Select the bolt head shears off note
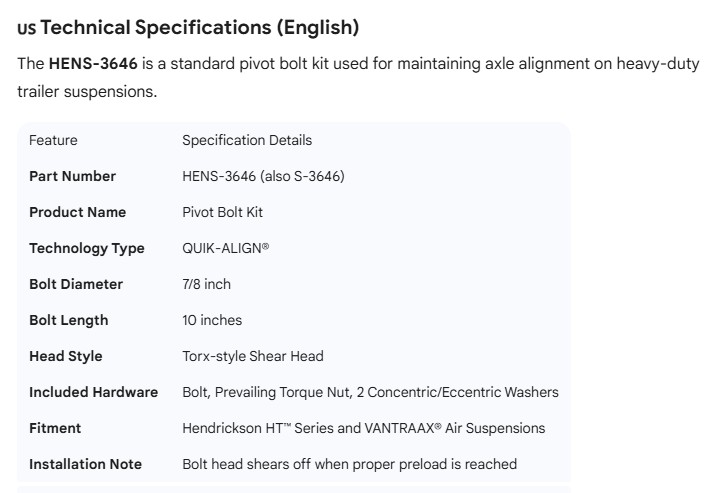715x493 pixels. (x=349, y=464)
